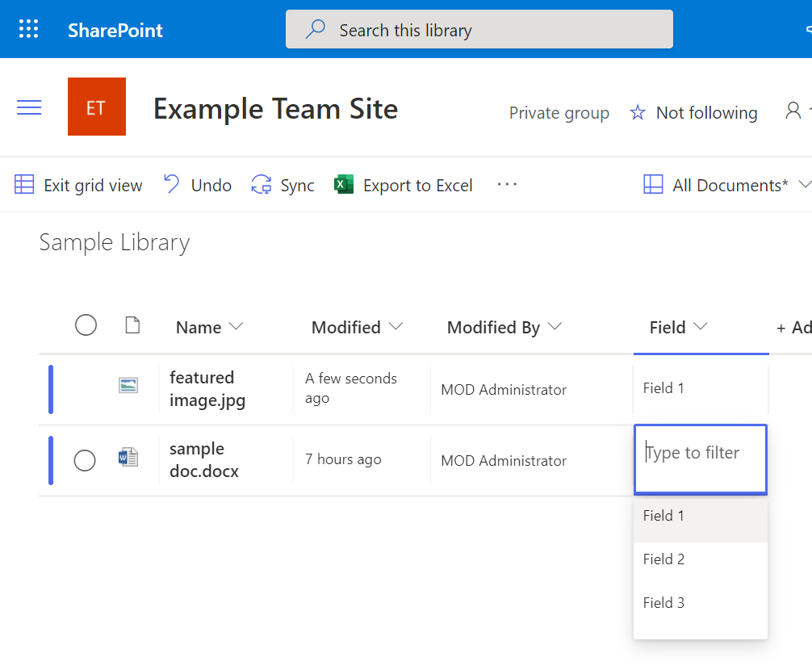Screen dimensions: 812x670
Task: Choose Field 1 from the dropdown list
Action: [x=700, y=519]
